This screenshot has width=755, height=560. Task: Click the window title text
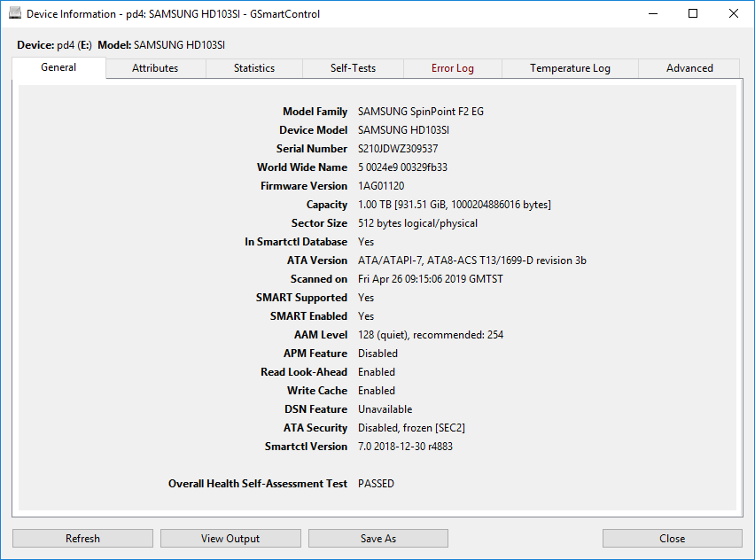(174, 14)
